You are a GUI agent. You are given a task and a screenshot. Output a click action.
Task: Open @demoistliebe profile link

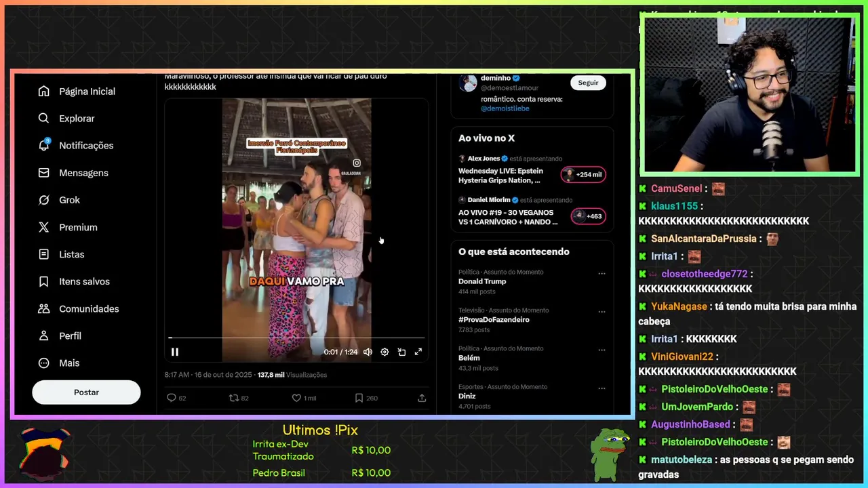(x=505, y=108)
